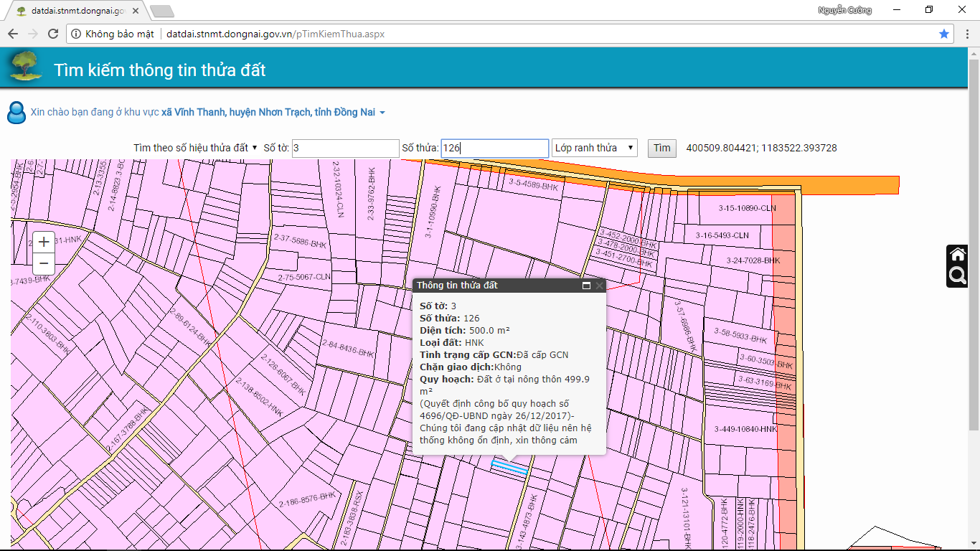Click the site info icon in address bar
Screen dimensions: 980x551
[x=76, y=34]
